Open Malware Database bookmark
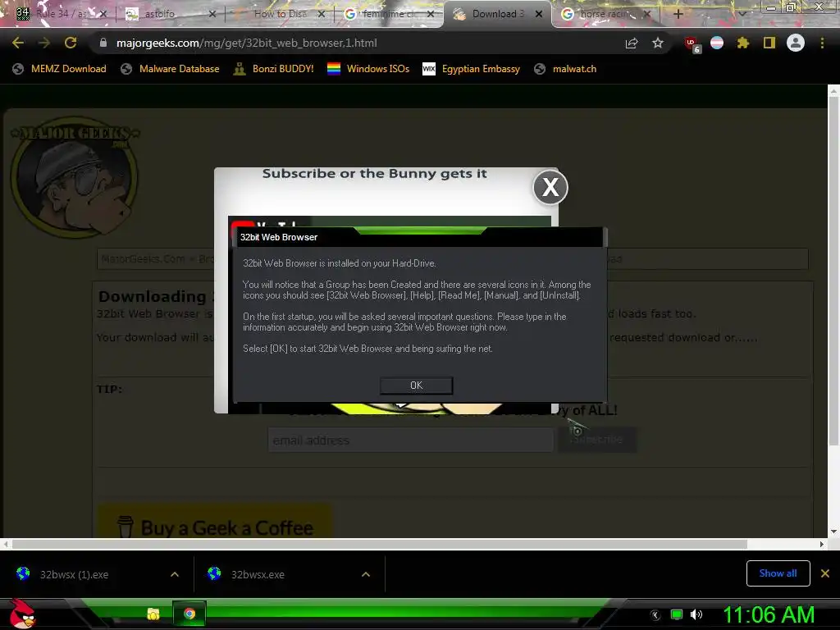 171,69
